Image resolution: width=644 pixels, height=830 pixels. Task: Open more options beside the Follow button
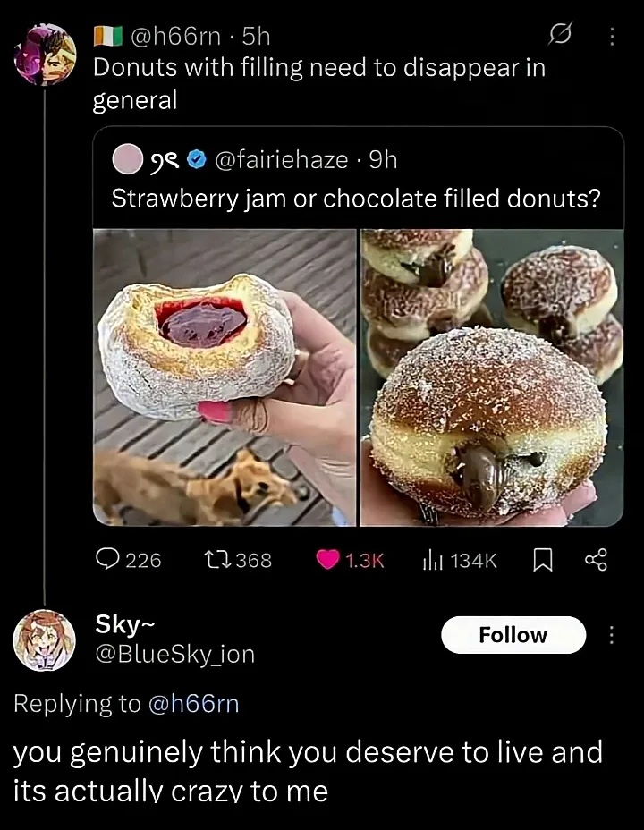pyautogui.click(x=612, y=635)
